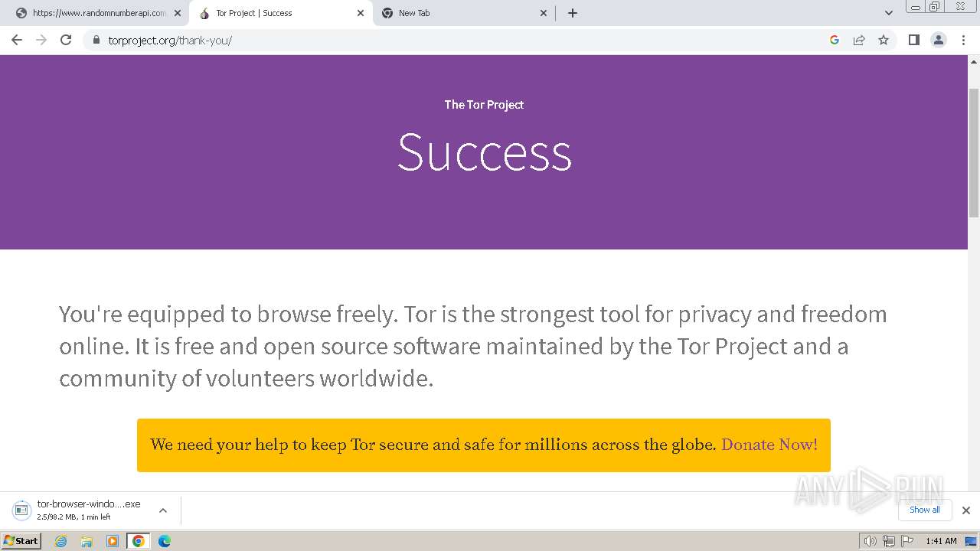980x551 pixels.
Task: Click the tor-browser file type icon
Action: click(22, 510)
